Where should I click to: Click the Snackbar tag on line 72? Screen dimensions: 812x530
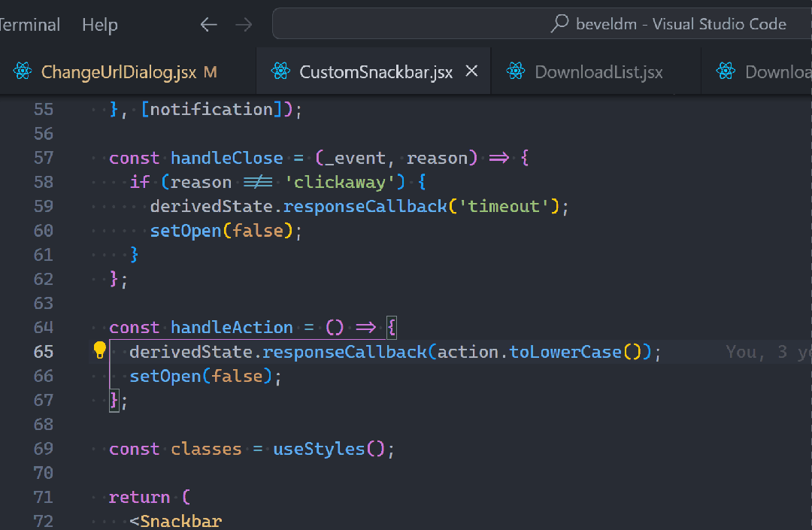[x=180, y=521]
